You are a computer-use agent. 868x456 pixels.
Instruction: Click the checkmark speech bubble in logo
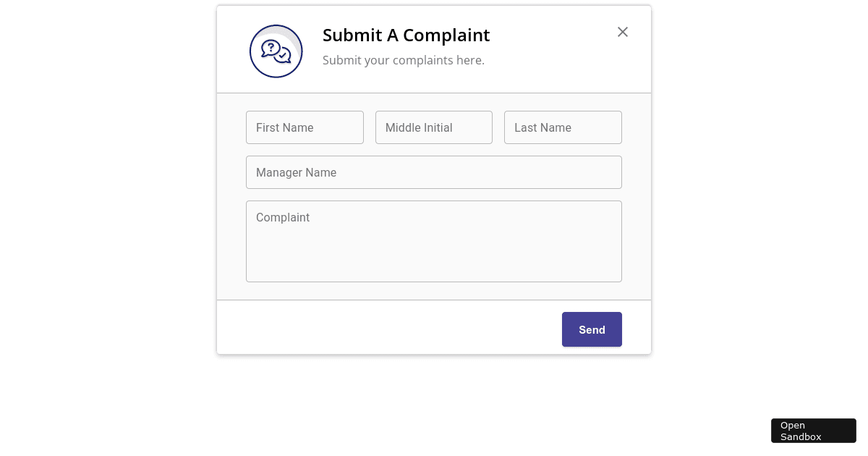(283, 56)
